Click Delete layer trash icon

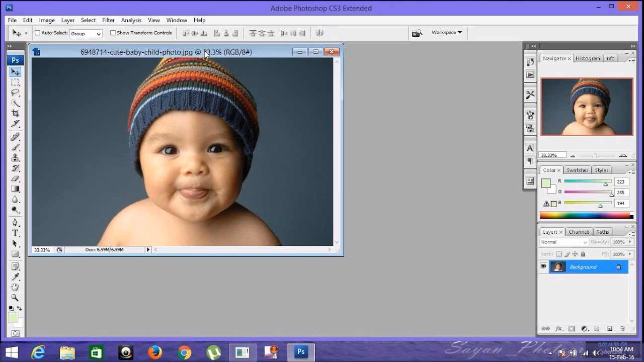[x=622, y=328]
